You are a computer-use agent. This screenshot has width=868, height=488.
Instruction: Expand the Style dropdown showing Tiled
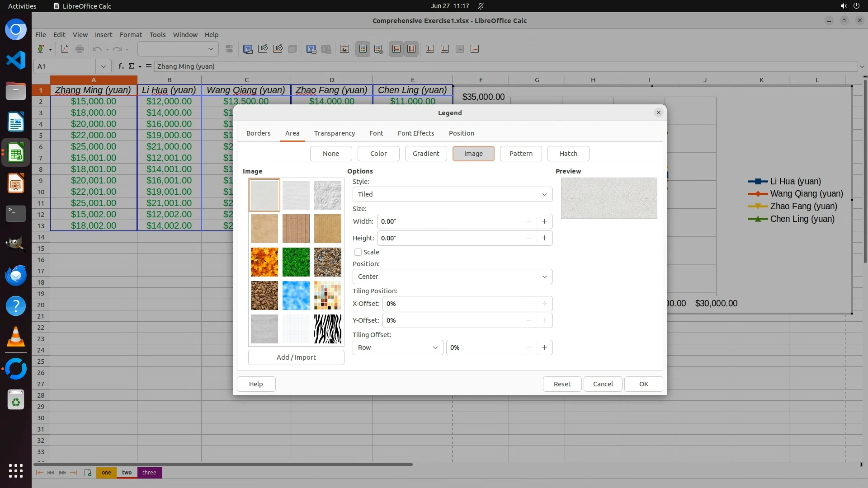[452, 194]
